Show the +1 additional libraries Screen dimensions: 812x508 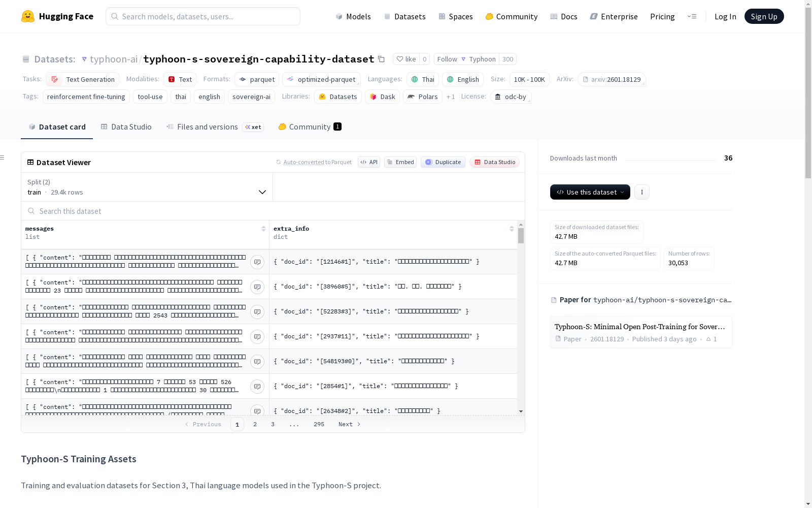[451, 97]
